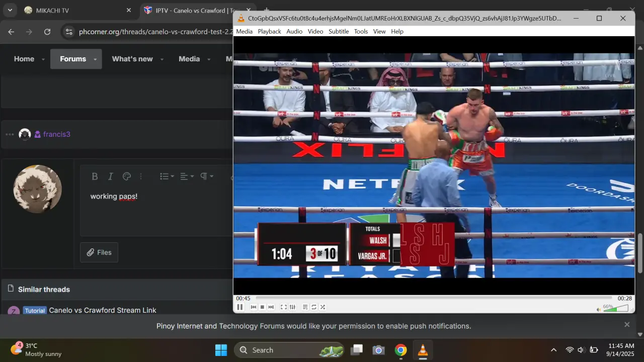Expand the Home navigation dropdown arrow
This screenshot has height=362, width=644.
coord(43,59)
